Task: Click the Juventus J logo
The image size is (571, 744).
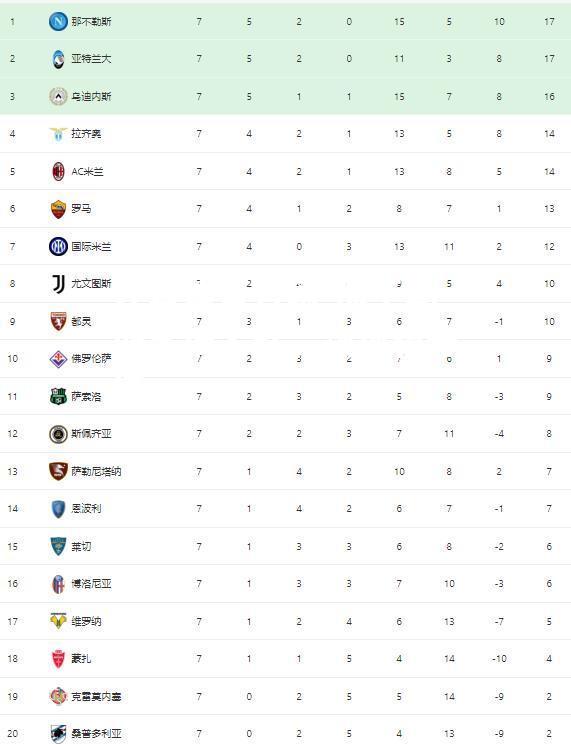Action: click(58, 284)
